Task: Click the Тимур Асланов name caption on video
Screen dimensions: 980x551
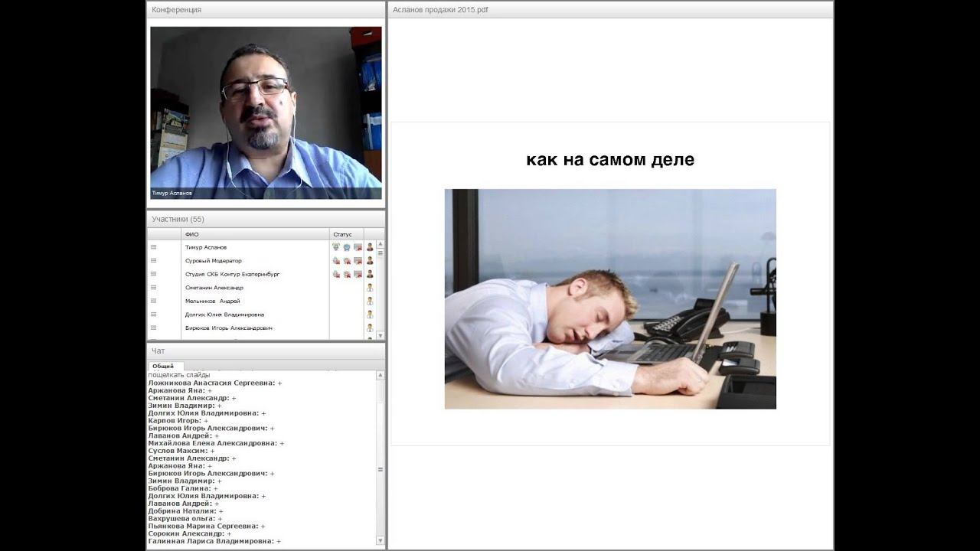Action: [172, 193]
